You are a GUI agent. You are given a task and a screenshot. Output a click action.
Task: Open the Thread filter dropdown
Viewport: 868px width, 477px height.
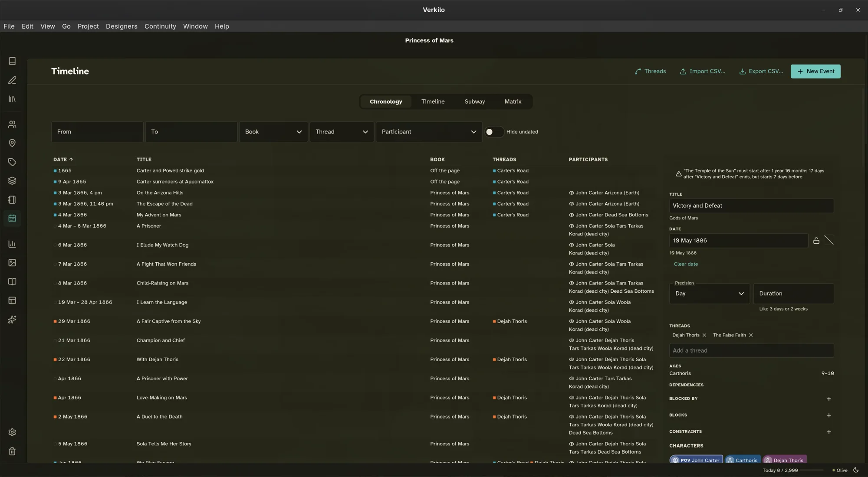[342, 132]
